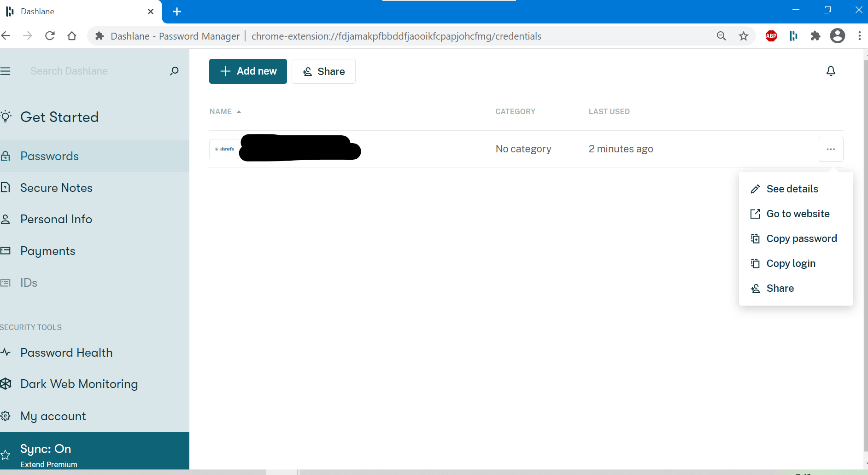This screenshot has width=868, height=475.
Task: Open Dark Web Monitoring
Action: [x=79, y=383]
